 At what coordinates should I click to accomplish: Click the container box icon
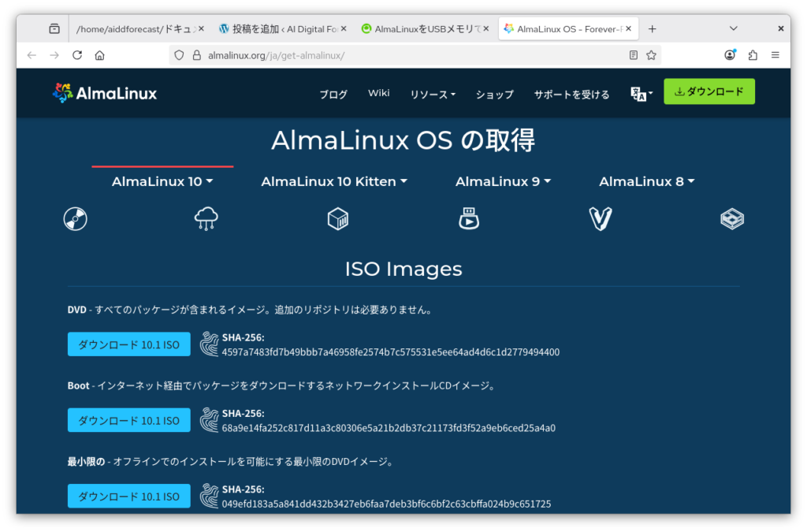coord(338,218)
